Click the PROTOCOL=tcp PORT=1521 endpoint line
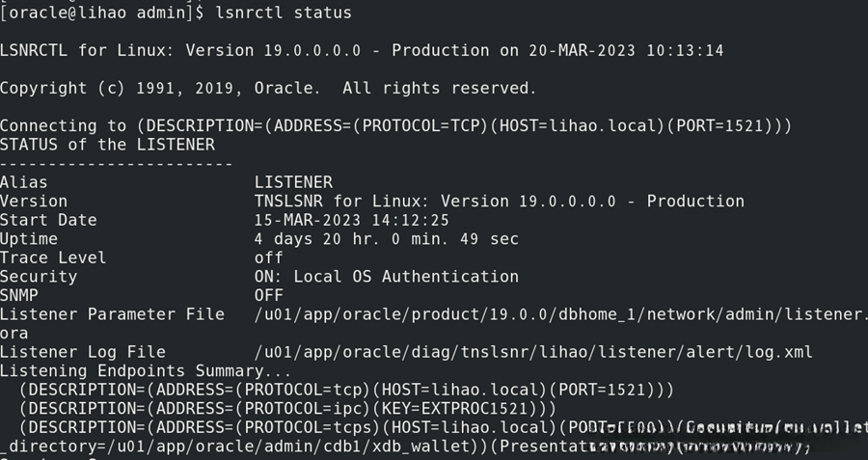 (x=346, y=390)
